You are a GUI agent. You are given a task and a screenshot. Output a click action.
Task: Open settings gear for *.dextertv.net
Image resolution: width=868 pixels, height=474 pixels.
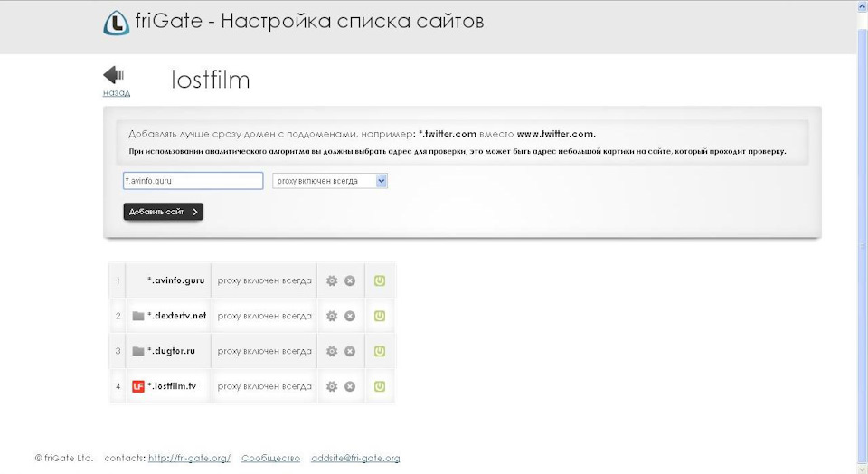pos(332,317)
